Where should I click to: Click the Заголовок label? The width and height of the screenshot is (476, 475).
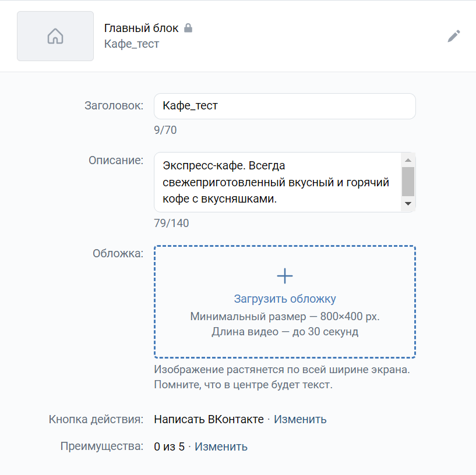pos(114,105)
